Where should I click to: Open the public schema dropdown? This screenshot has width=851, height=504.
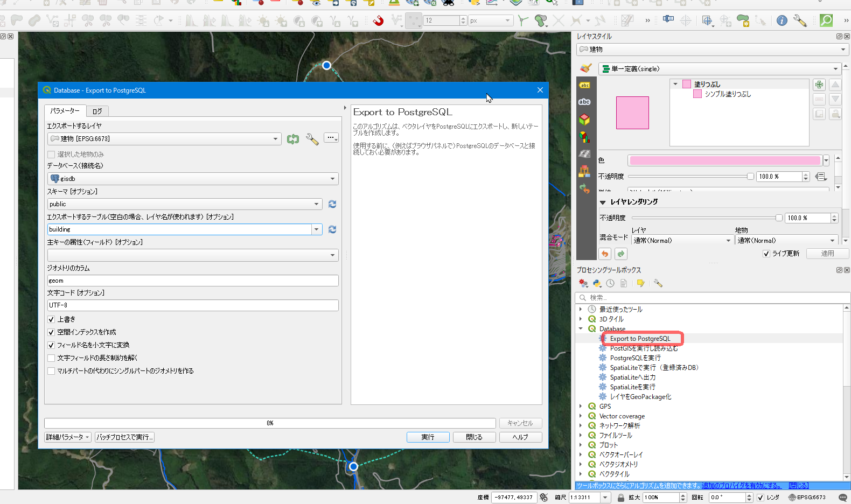click(x=185, y=204)
